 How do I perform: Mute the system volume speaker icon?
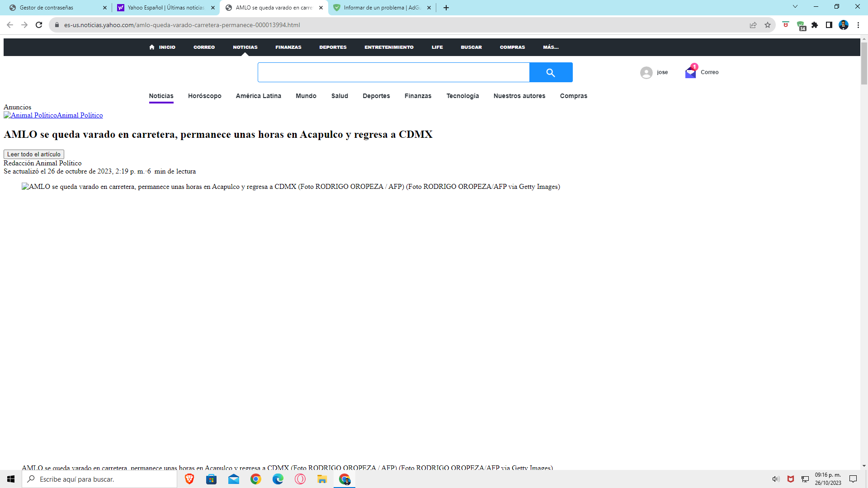click(776, 479)
